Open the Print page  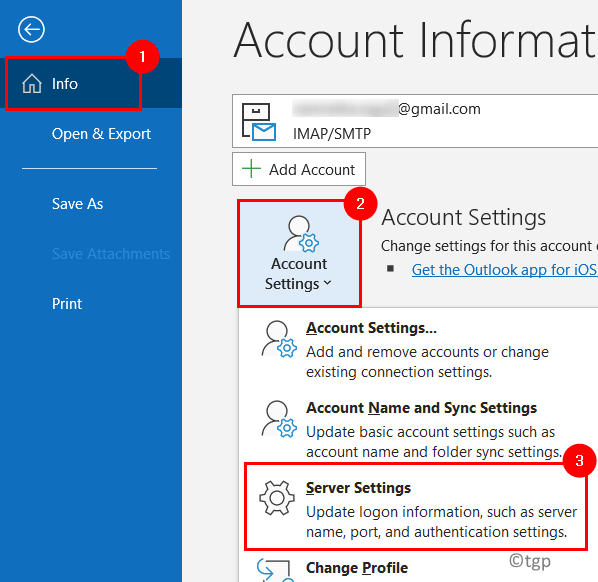(67, 304)
